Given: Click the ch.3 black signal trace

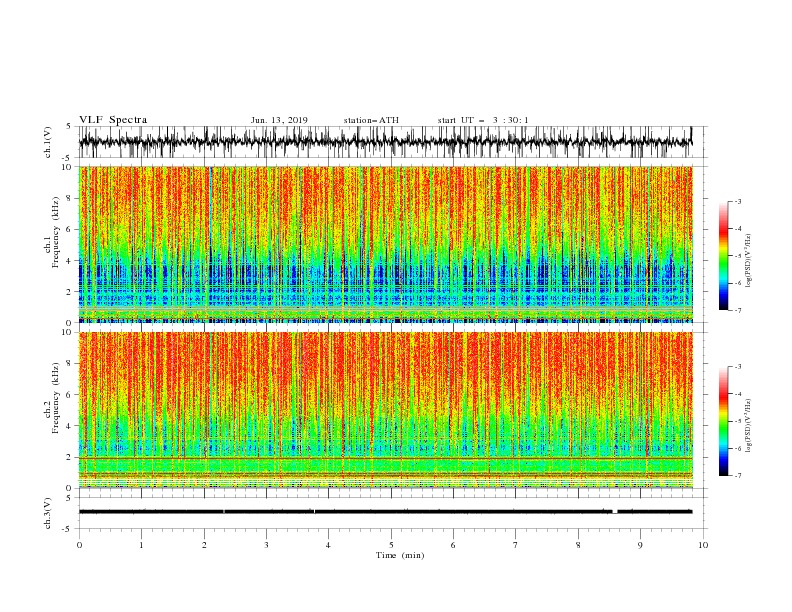Looking at the screenshot, I should tap(385, 512).
